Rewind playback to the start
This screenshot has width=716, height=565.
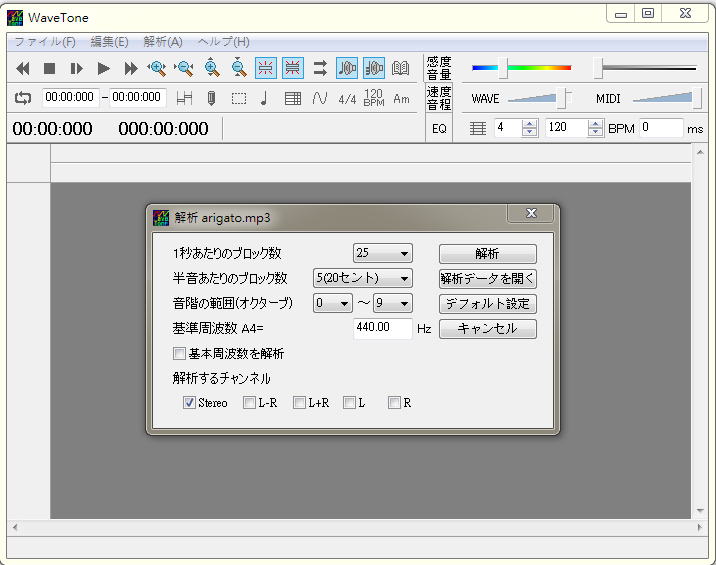coord(22,69)
